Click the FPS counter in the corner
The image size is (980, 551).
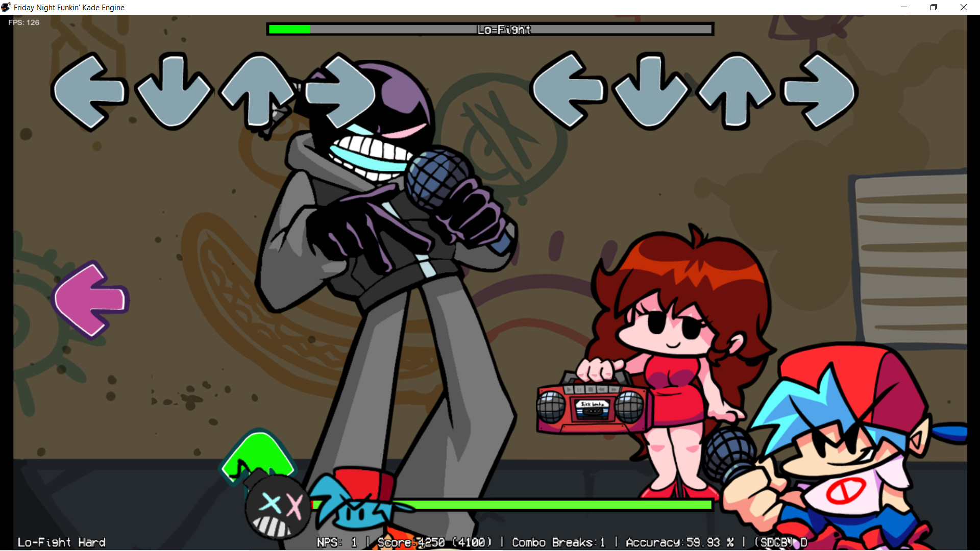pyautogui.click(x=23, y=22)
